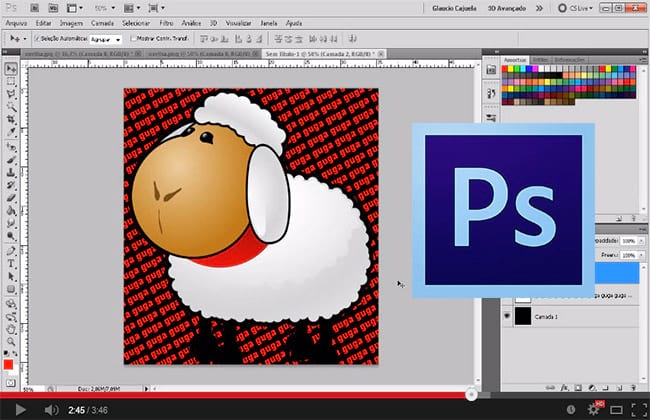Choose the Glaucio Cajuela workspace
Image resolution: width=650 pixels, height=420 pixels.
(454, 8)
